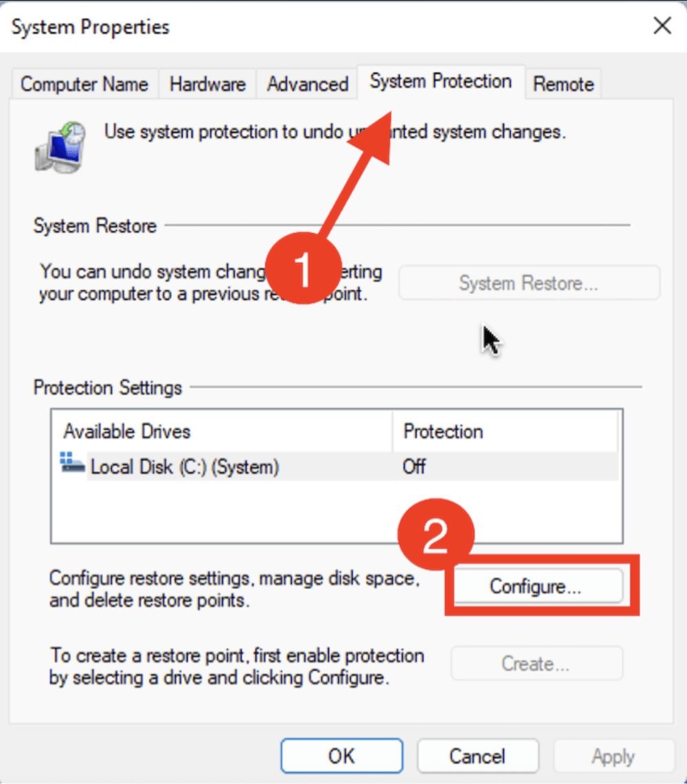Close the System Properties window
The image size is (687, 784).
[662, 26]
